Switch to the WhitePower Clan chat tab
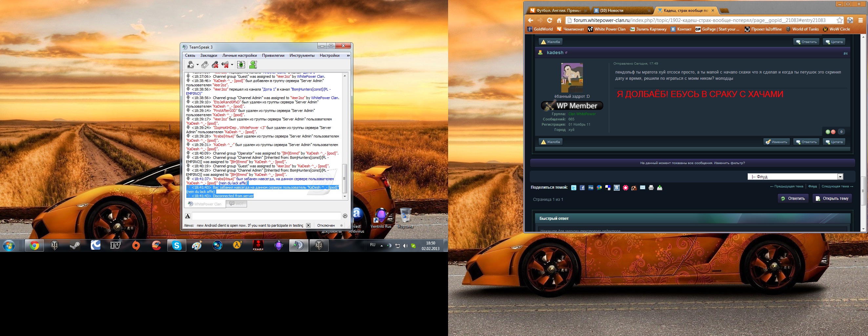This screenshot has height=336, width=868. coord(205,204)
